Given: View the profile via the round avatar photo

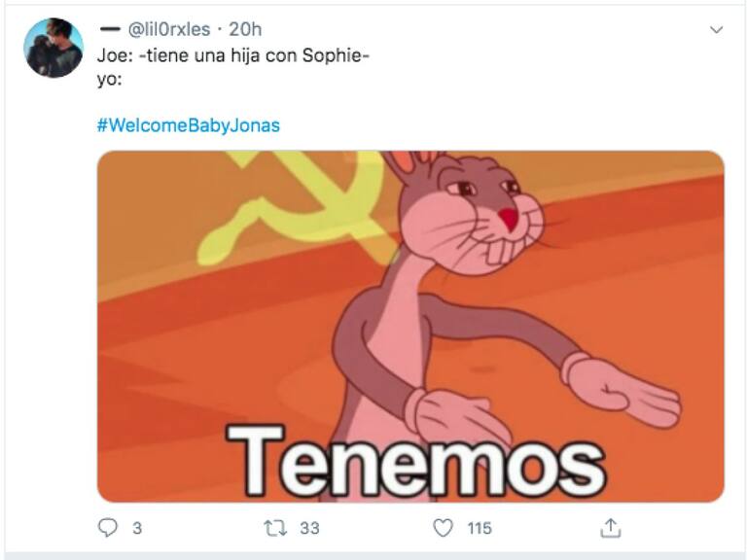Looking at the screenshot, I should (53, 48).
